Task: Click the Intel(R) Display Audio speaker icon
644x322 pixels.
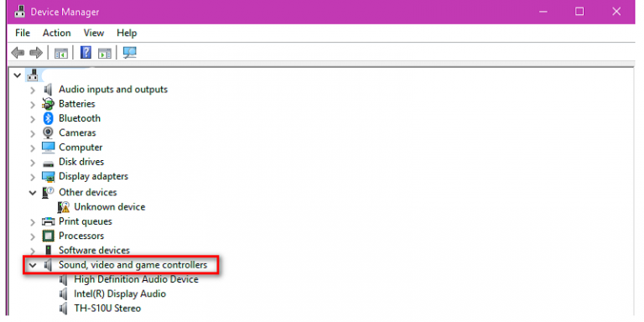Action: pyautogui.click(x=63, y=294)
